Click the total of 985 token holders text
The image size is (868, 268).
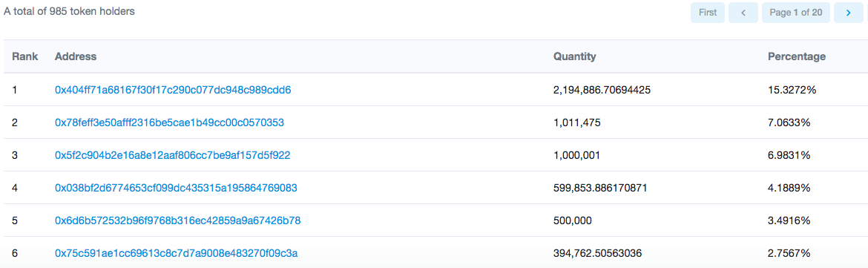click(x=69, y=11)
